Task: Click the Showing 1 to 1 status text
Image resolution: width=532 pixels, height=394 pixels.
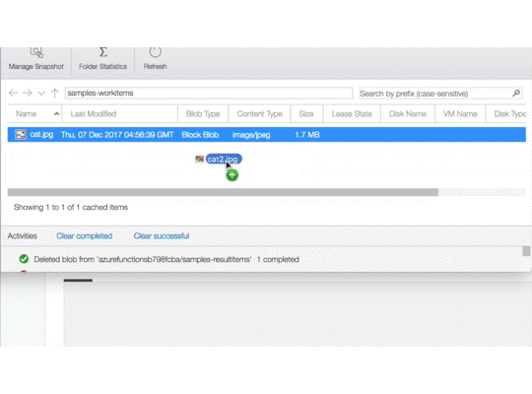Action: click(x=71, y=208)
